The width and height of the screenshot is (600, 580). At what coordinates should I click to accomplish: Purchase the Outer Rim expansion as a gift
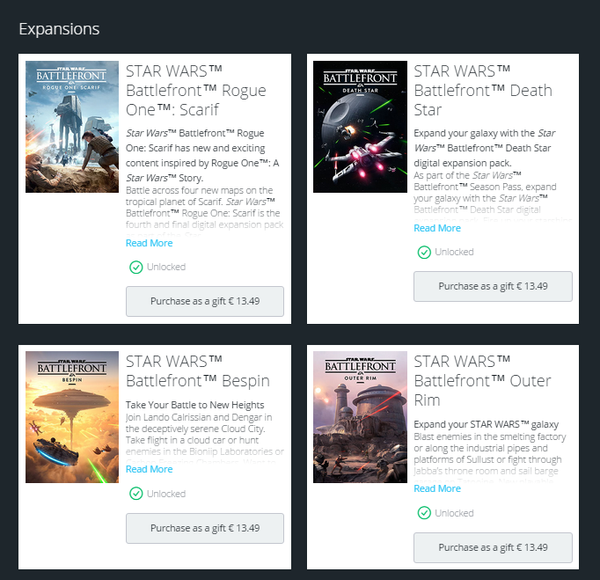pyautogui.click(x=493, y=547)
